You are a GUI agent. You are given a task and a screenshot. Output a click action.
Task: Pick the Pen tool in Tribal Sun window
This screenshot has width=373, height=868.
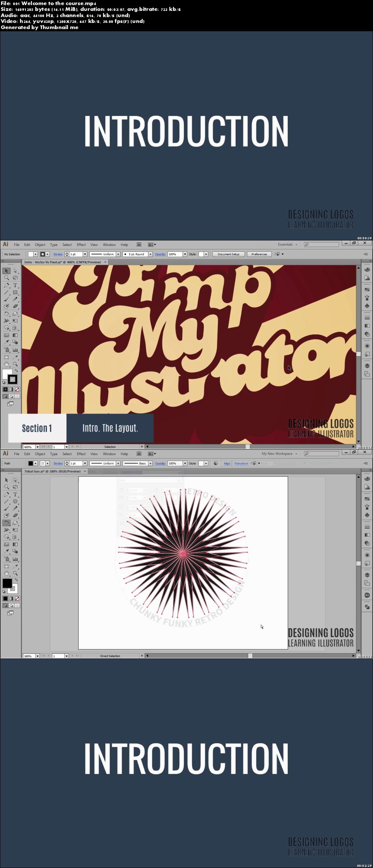(7, 494)
